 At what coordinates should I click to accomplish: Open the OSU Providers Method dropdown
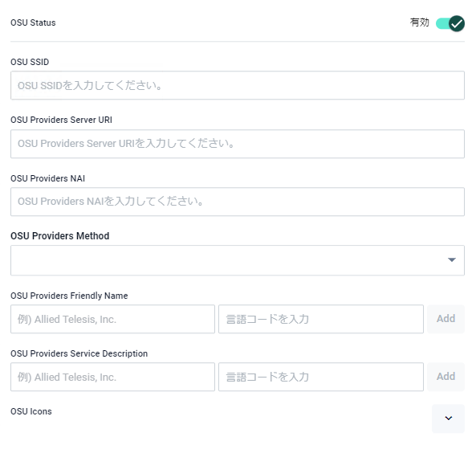coord(238,260)
